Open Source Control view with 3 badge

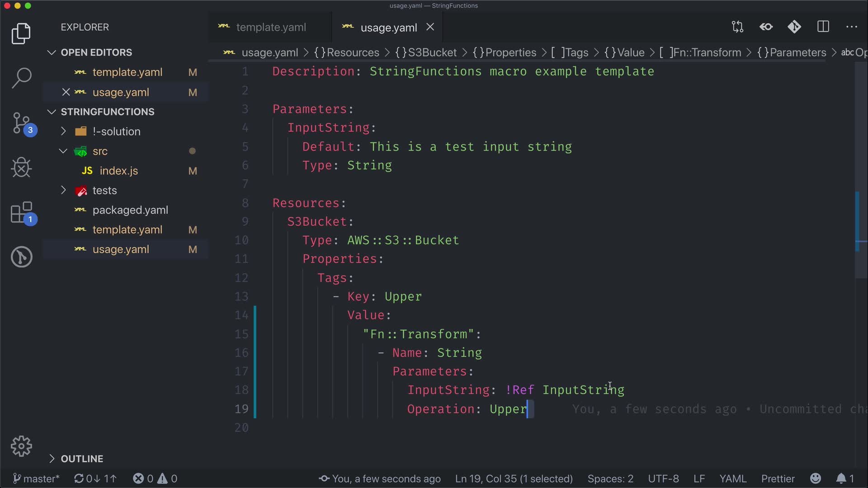(21, 123)
